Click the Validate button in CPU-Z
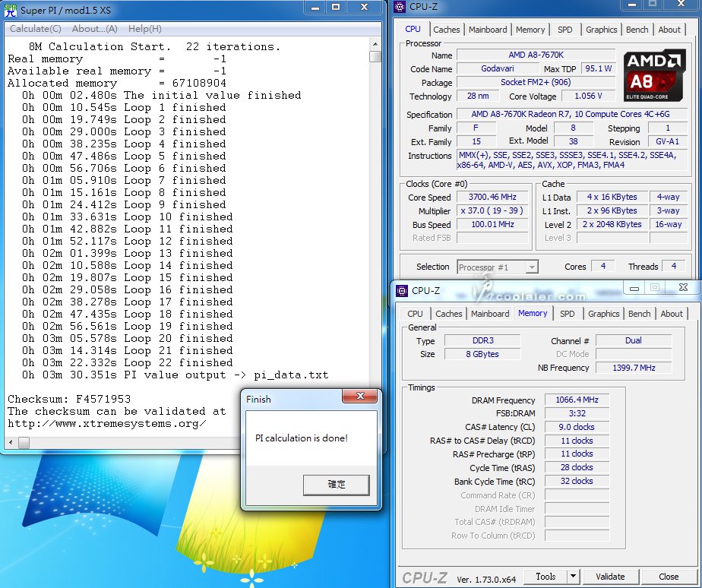This screenshot has width=702, height=588. 610,576
